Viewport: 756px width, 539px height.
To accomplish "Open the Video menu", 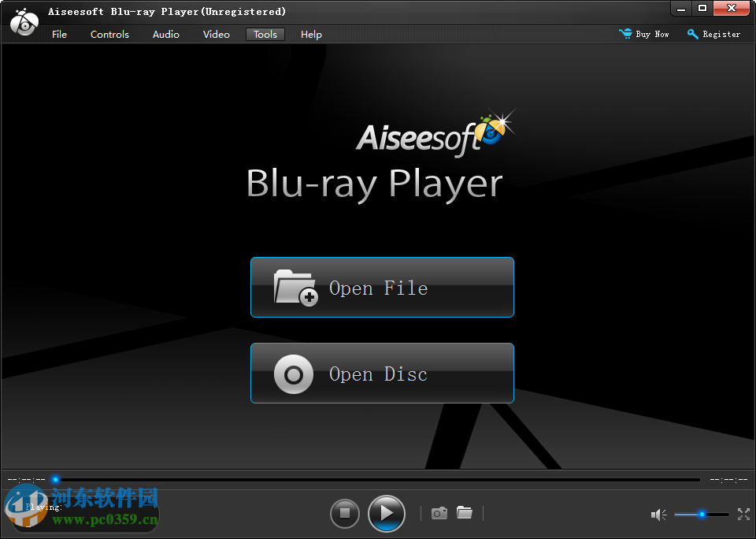I will pos(216,34).
